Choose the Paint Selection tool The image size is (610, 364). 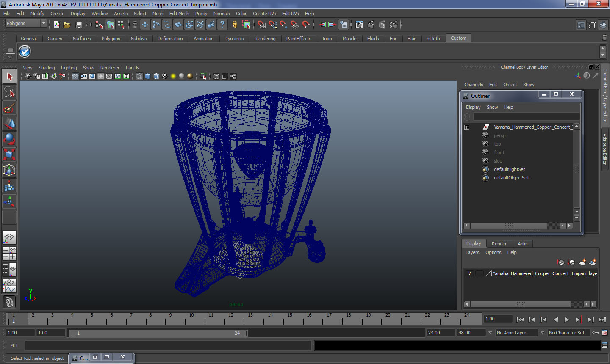(x=9, y=108)
